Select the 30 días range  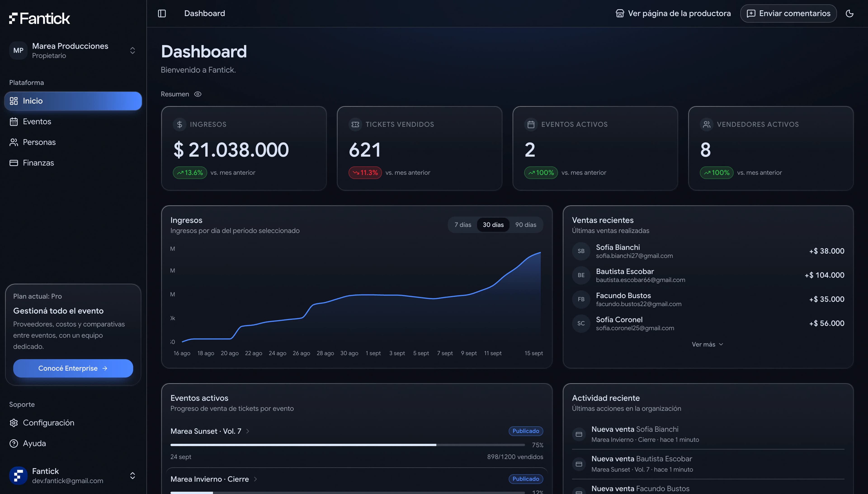pos(493,225)
